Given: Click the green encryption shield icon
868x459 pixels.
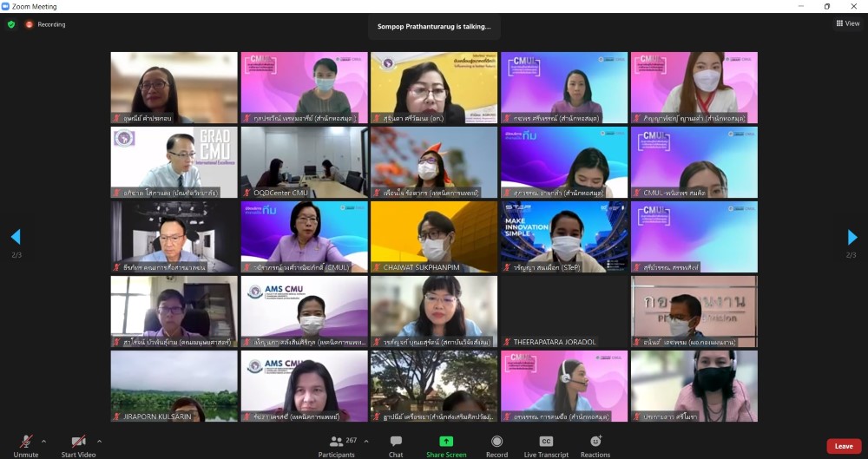Looking at the screenshot, I should [x=11, y=24].
